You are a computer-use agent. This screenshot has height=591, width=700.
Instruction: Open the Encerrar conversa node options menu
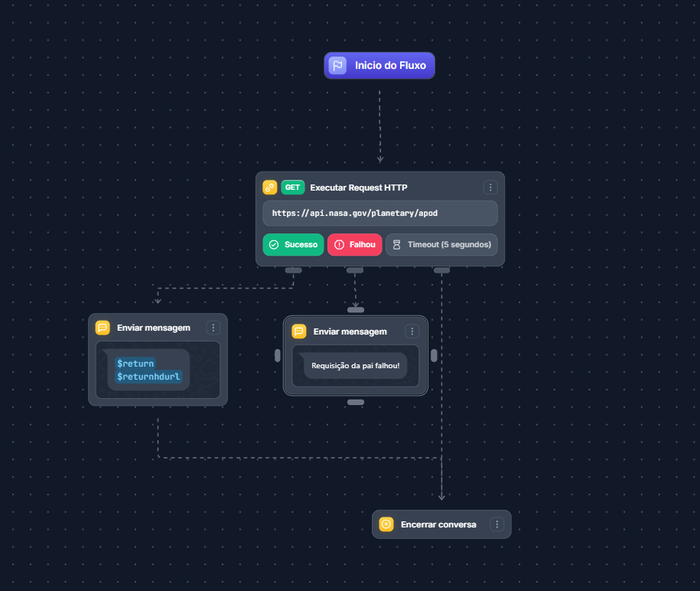[x=497, y=524]
